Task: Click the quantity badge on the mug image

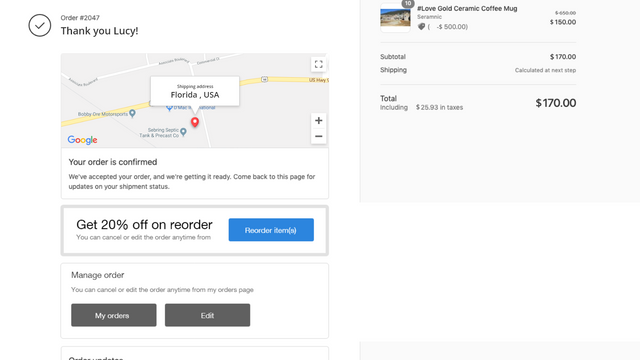Action: click(408, 3)
